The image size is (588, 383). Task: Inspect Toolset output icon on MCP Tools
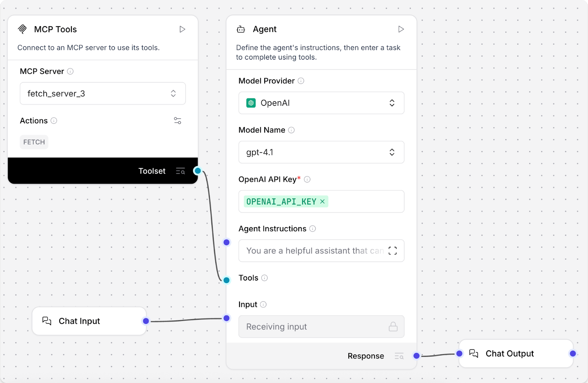point(180,171)
